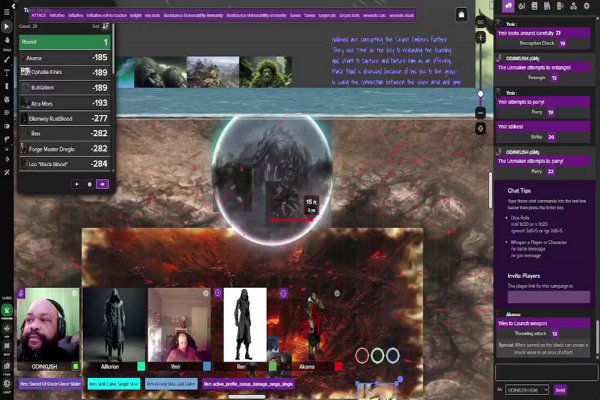
Task: Advance to next turn with right arrow
Action: tap(102, 184)
